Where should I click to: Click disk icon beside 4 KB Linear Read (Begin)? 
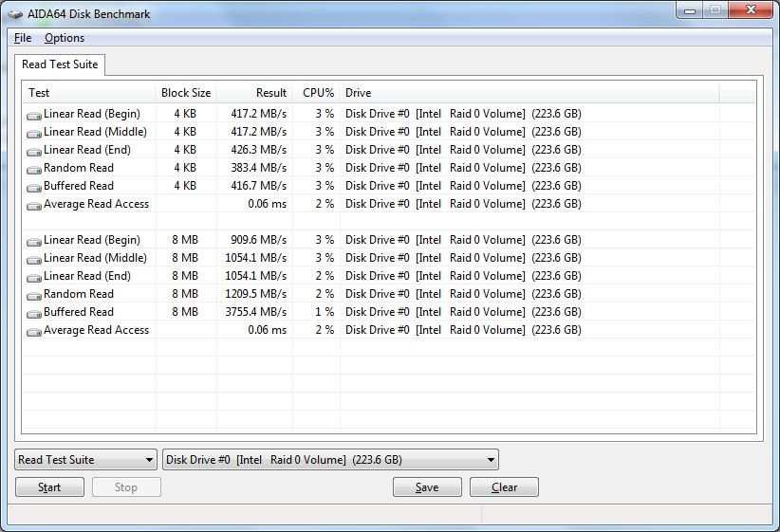coord(34,116)
